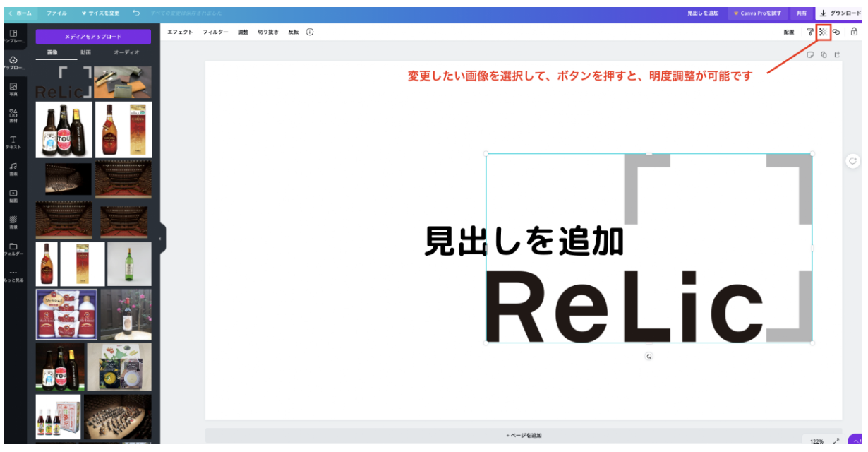
Task: Open the Video sidebar panel
Action: (13, 196)
